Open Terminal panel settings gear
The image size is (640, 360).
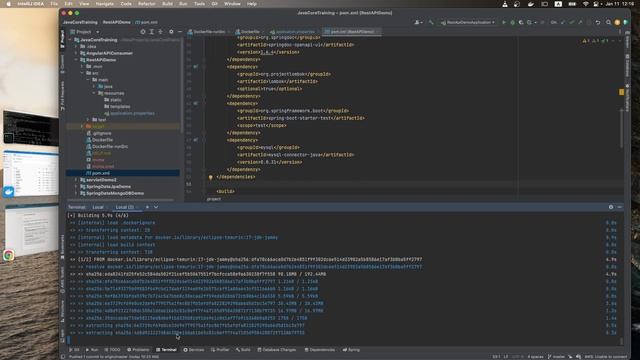click(x=611, y=207)
